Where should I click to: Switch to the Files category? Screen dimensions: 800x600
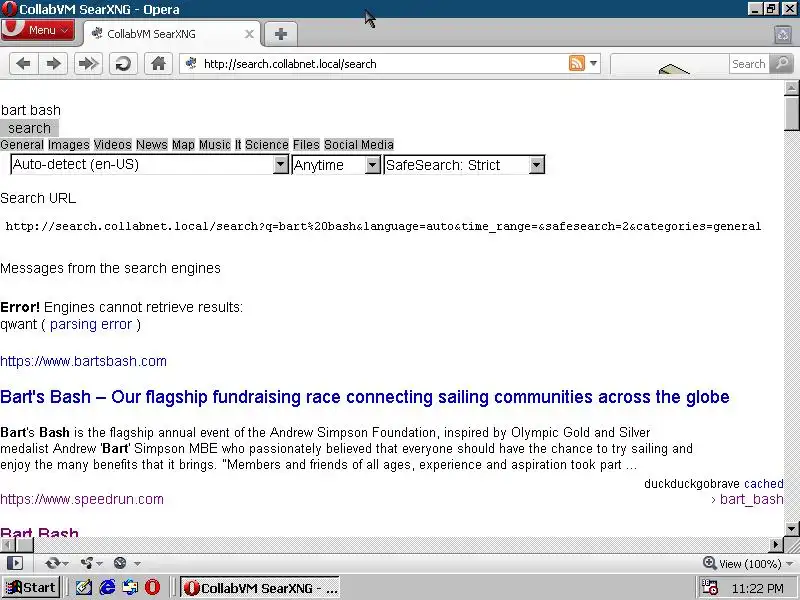[306, 145]
